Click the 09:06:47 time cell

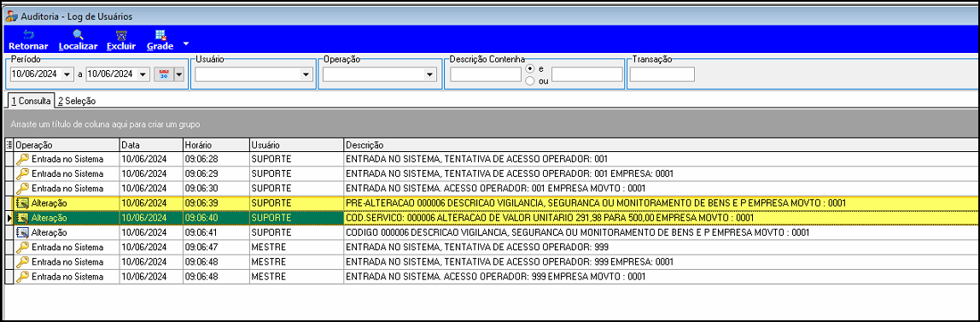(216, 247)
